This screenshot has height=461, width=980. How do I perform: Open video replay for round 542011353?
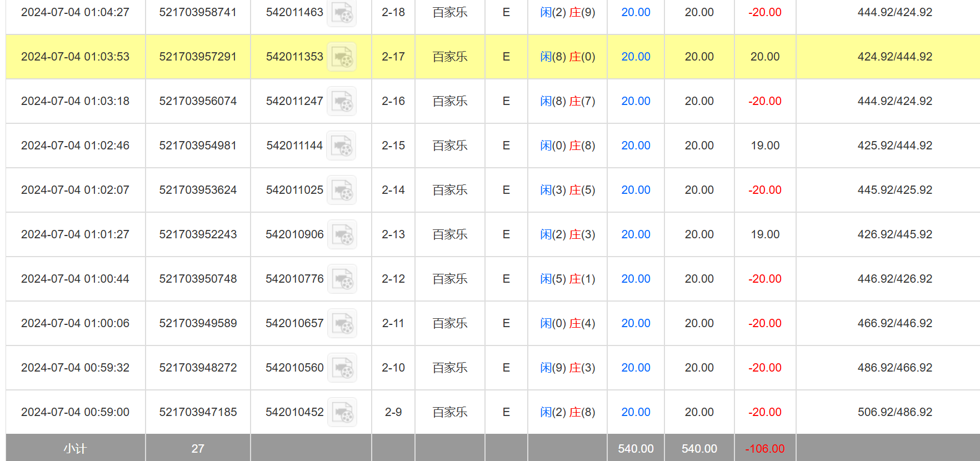(342, 57)
